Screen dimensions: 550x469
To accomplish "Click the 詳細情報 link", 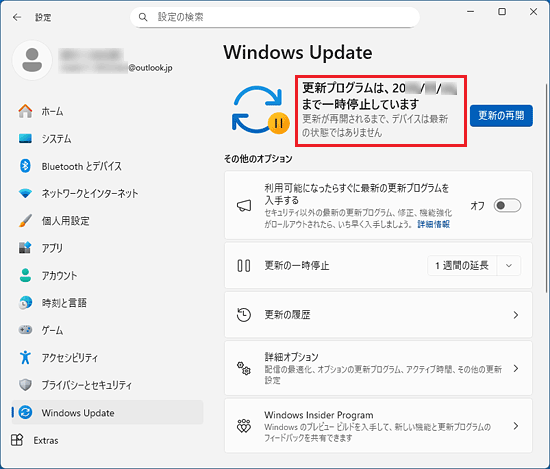I will point(433,224).
